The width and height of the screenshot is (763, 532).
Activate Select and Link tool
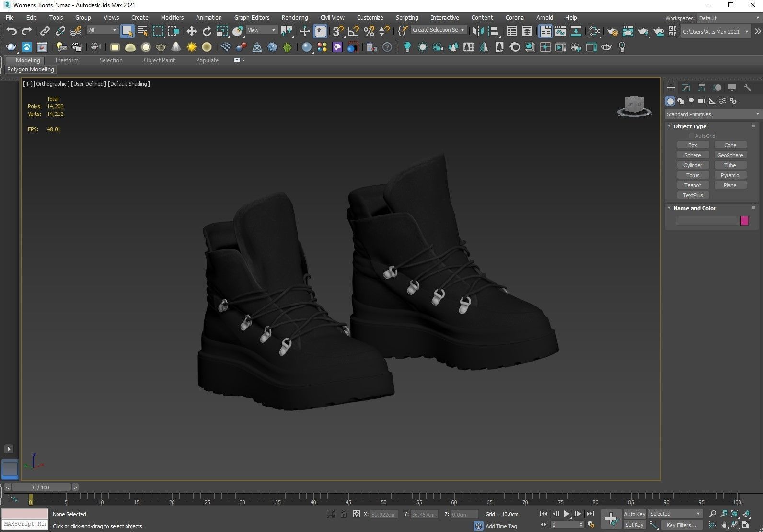click(45, 32)
